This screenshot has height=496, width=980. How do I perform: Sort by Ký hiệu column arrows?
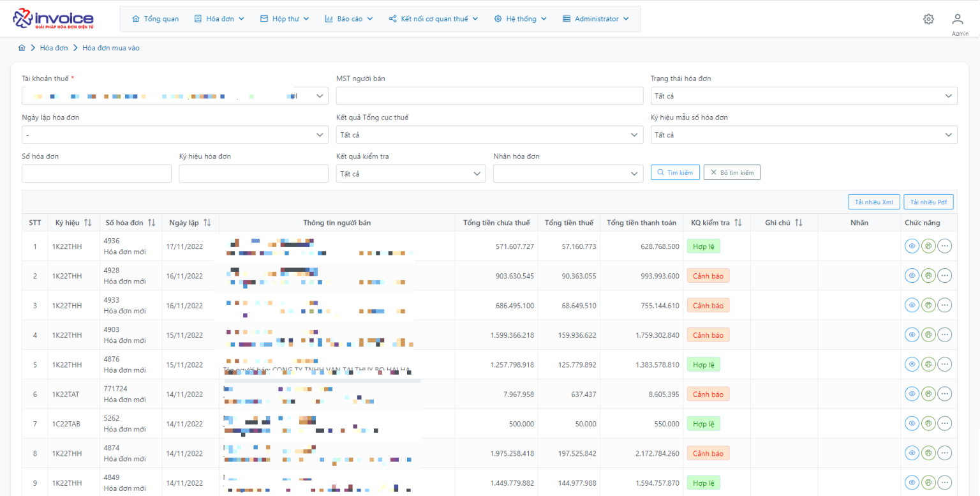click(x=88, y=223)
